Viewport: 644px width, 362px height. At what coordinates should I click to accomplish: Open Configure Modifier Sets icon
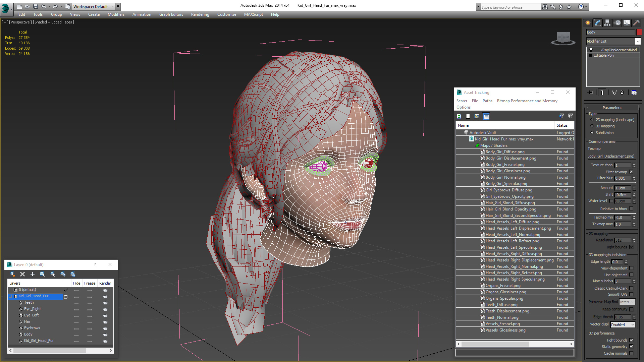click(634, 93)
